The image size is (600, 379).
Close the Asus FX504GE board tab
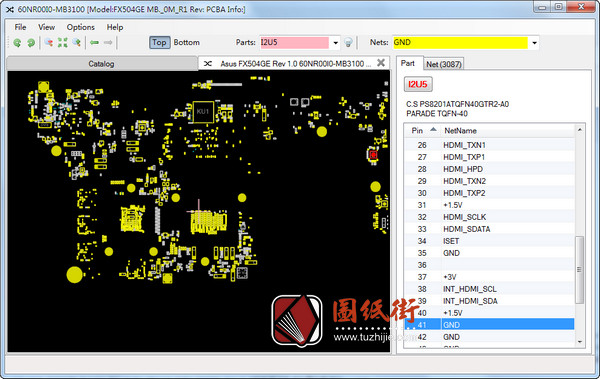coord(381,63)
